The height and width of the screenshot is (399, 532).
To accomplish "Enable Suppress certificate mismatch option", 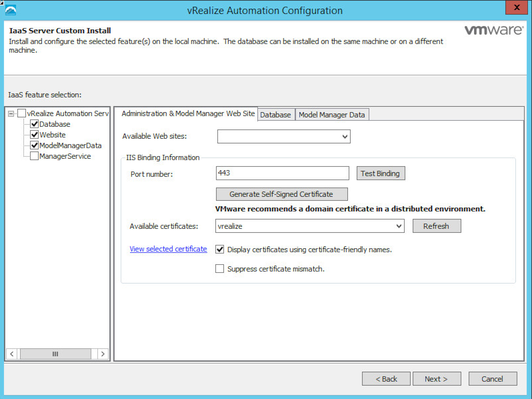I will [220, 269].
